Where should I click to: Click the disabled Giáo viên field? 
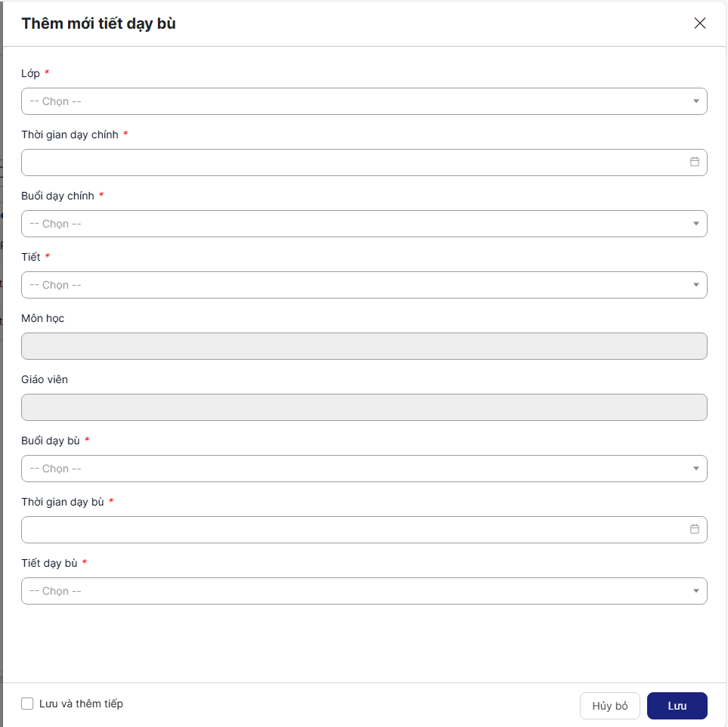(x=364, y=407)
